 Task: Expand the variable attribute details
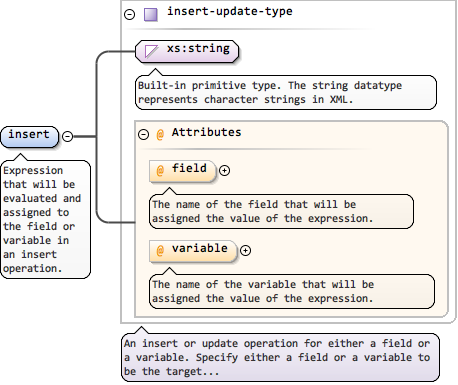click(245, 250)
